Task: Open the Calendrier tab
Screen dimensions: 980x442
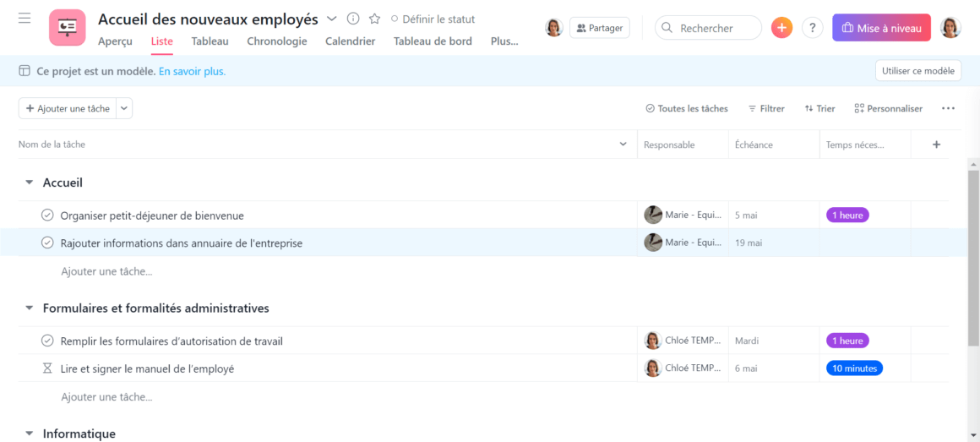Action: click(350, 41)
